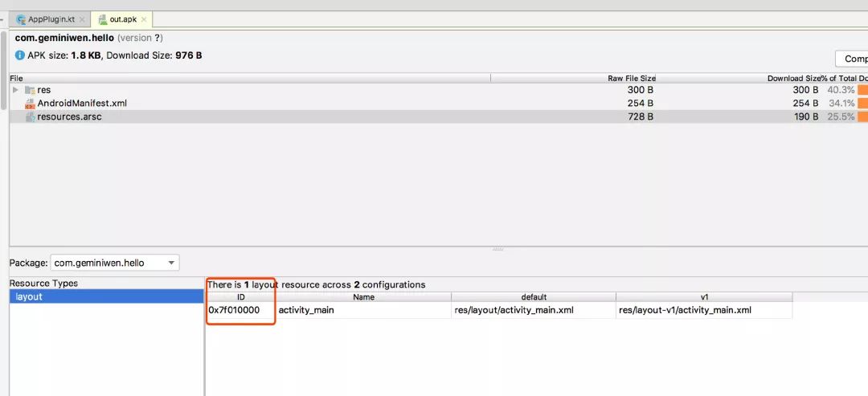Select the resources.arsc row
This screenshot has width=868, height=396.
[439, 116]
